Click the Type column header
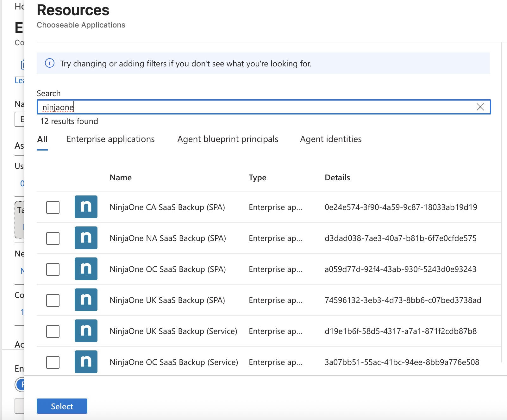 [x=258, y=178]
